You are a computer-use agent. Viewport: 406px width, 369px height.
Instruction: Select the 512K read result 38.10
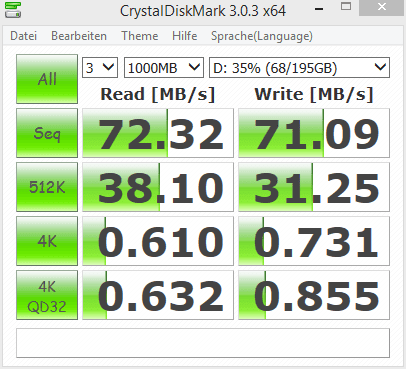158,187
